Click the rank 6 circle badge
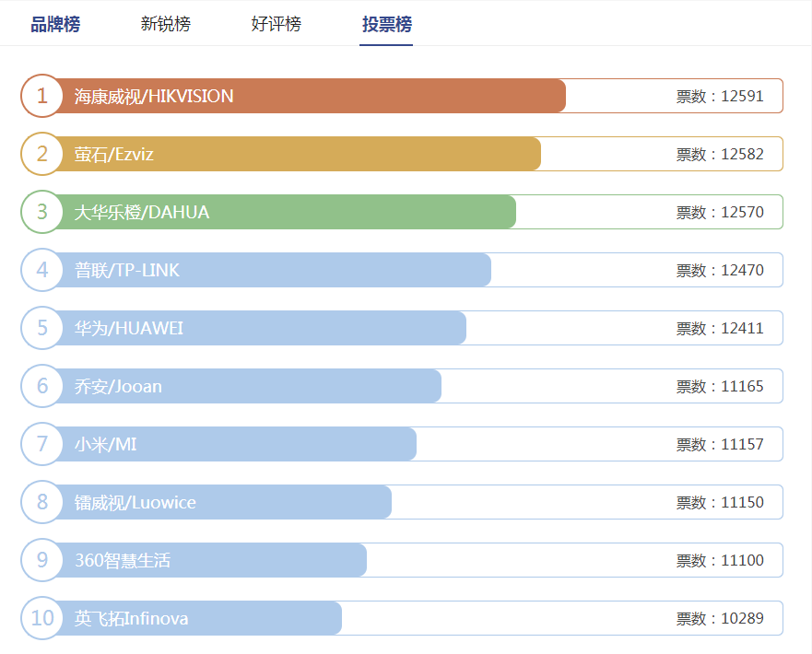 [42, 386]
